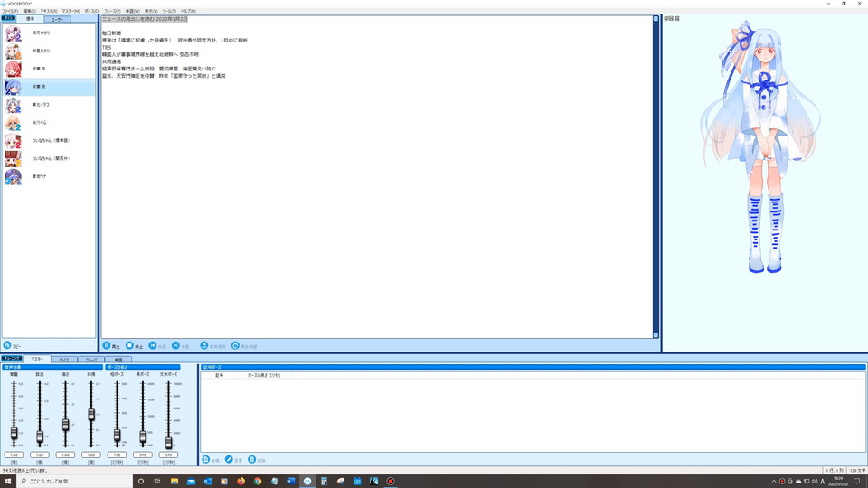The image size is (868, 488).
Task: Select ついなちゃん（関西弁） voice avatar
Action: click(x=14, y=159)
